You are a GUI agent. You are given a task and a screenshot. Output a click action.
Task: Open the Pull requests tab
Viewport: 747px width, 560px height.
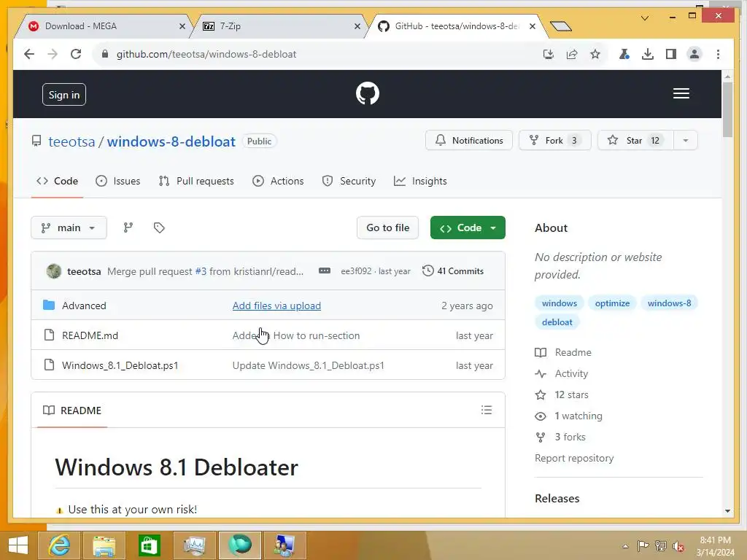[196, 181]
